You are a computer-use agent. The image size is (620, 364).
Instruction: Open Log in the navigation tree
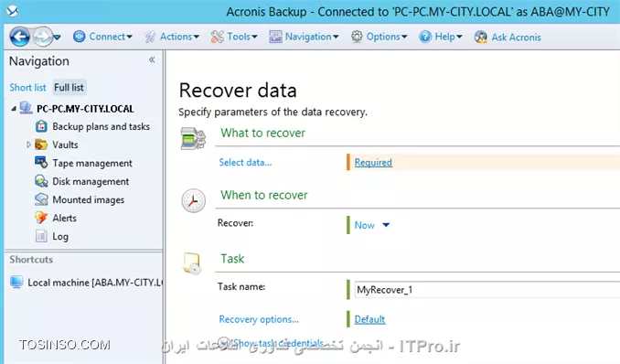pos(60,237)
